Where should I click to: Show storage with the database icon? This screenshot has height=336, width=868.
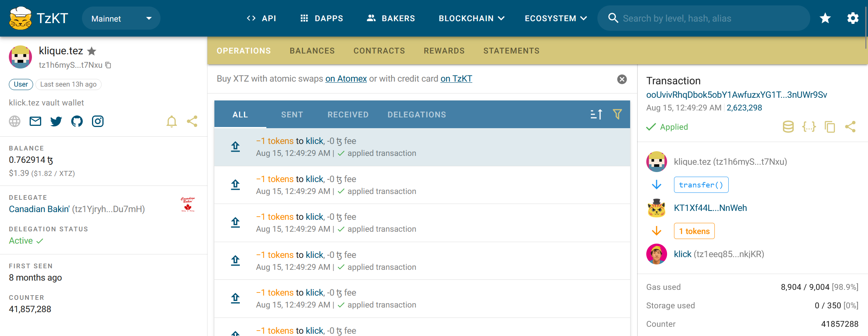click(x=788, y=127)
